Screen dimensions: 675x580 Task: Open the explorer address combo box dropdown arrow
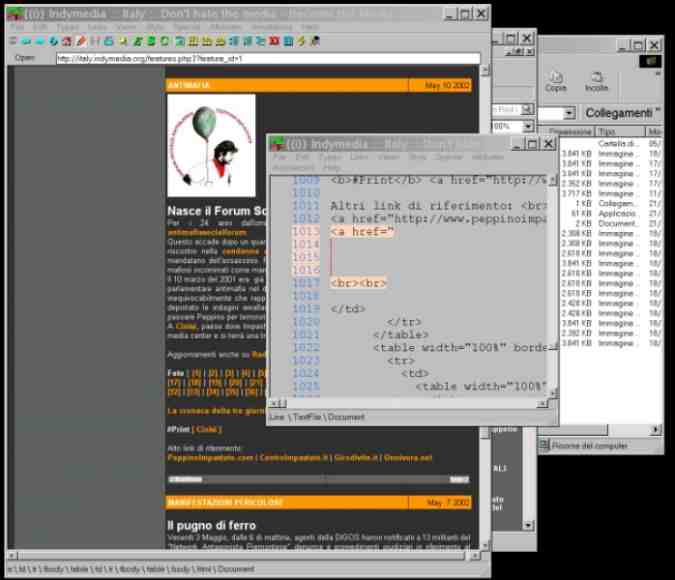(x=569, y=113)
